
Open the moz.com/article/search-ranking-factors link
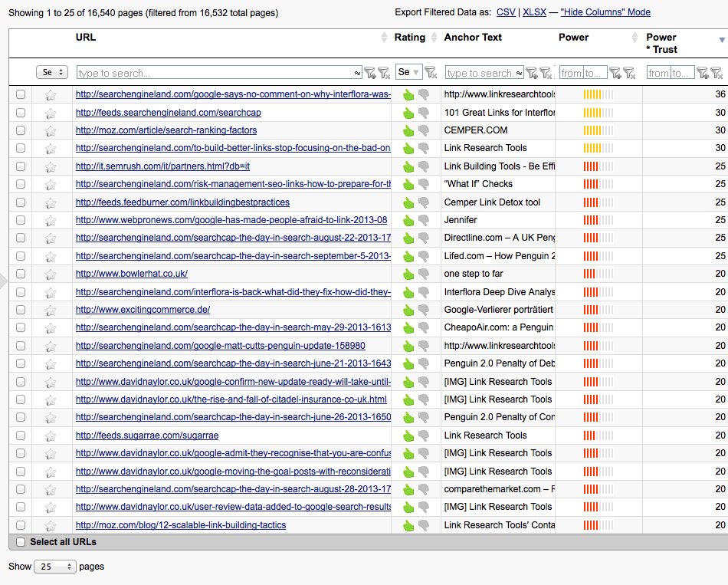[166, 130]
